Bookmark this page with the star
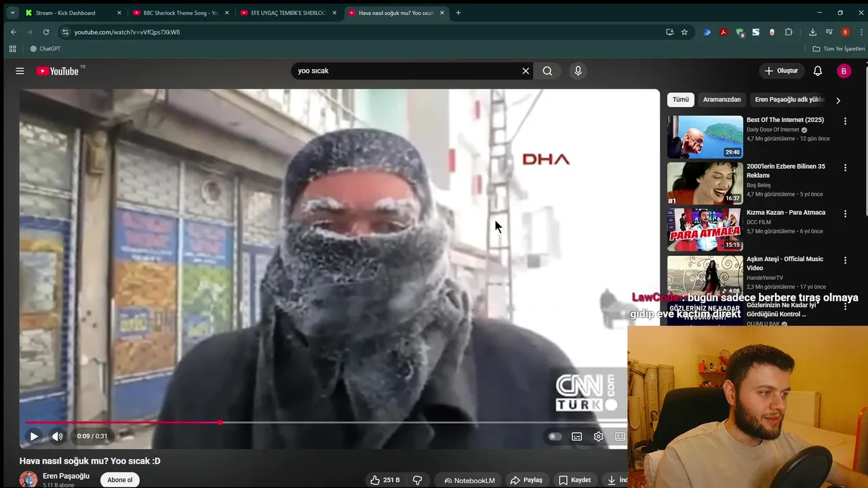The width and height of the screenshot is (868, 488). [x=685, y=32]
